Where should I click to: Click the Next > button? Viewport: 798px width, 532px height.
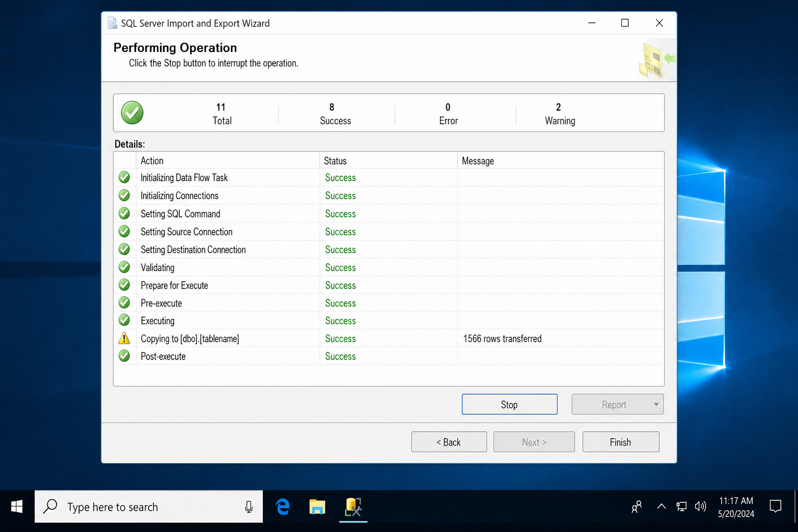click(534, 442)
